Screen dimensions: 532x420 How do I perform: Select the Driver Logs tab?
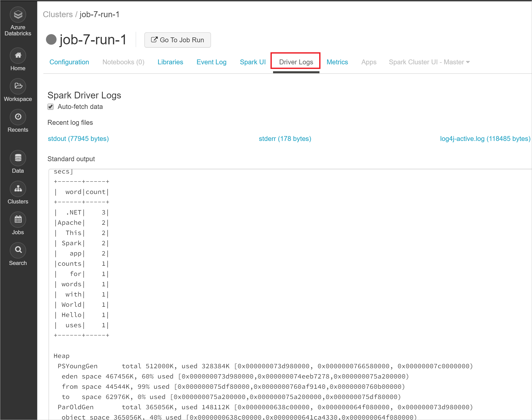296,62
